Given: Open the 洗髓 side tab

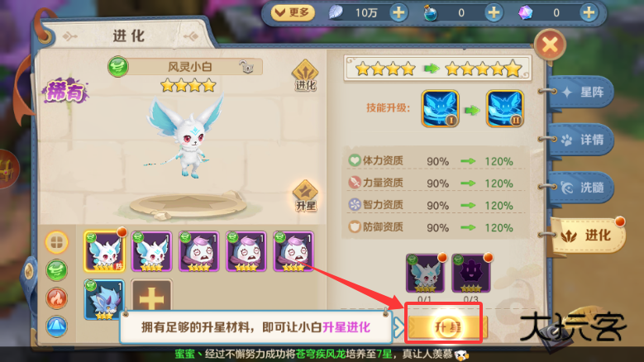Looking at the screenshot, I should [582, 188].
